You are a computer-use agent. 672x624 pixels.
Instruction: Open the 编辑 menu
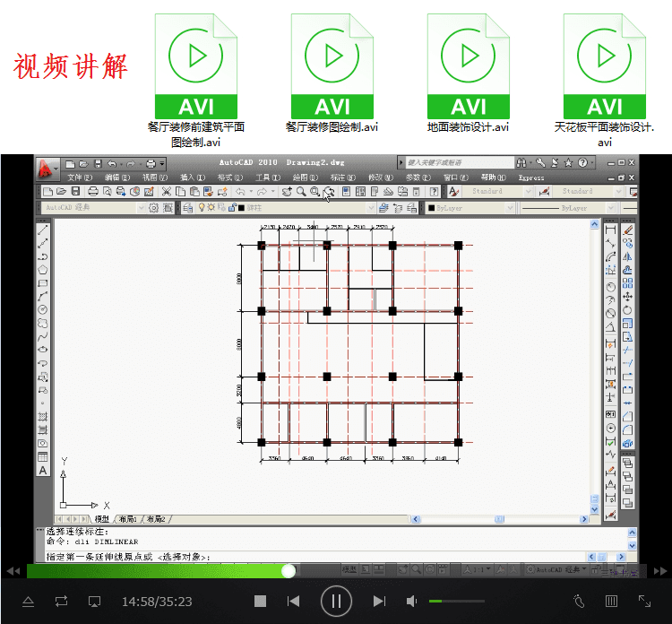point(117,178)
